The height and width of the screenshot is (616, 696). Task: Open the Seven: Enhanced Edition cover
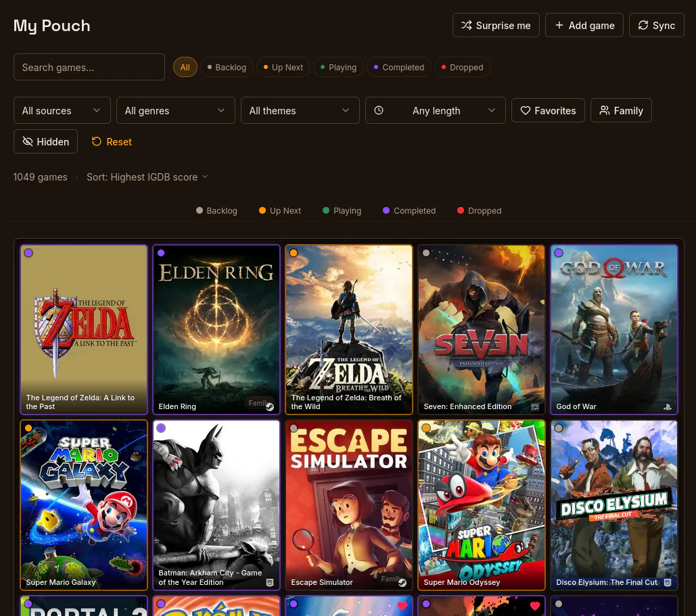(x=481, y=329)
